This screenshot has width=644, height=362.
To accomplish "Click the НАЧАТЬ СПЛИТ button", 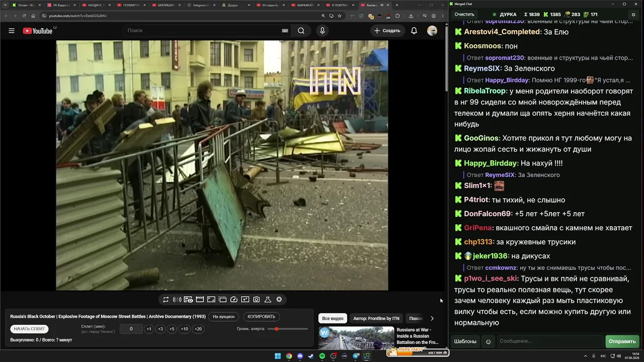I will tap(29, 329).
